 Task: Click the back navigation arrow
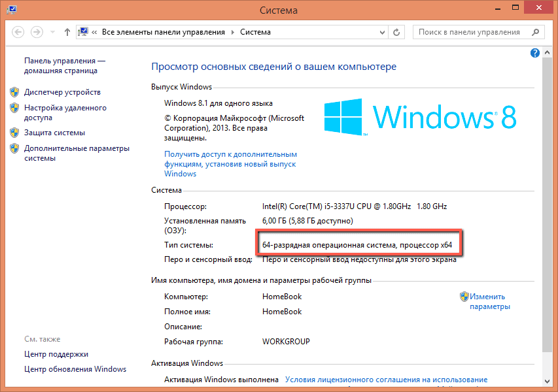tap(18, 32)
